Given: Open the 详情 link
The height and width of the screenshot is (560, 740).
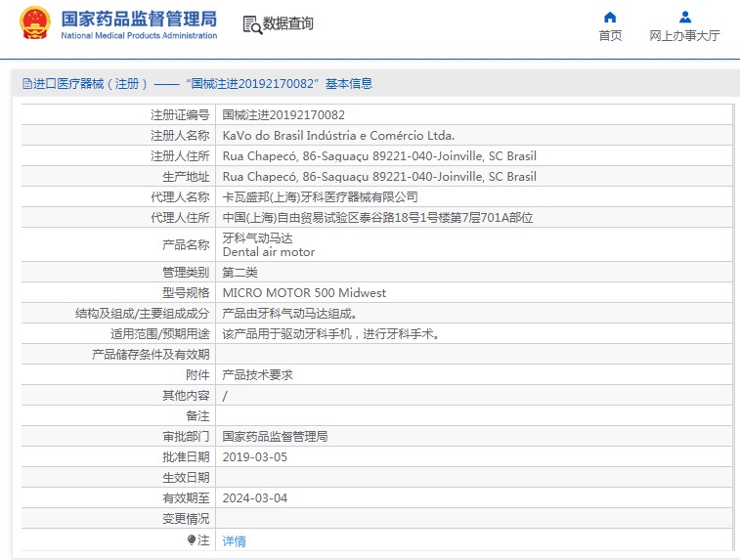Looking at the screenshot, I should point(234,540).
